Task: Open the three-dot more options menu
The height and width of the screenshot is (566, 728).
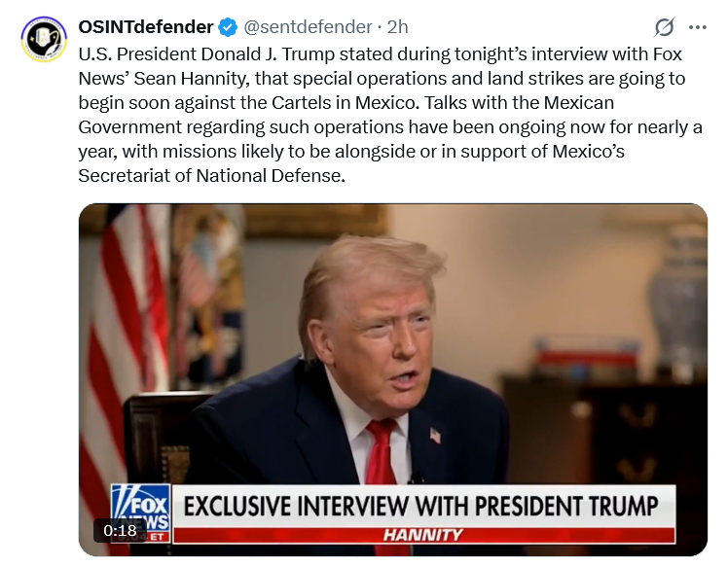Action: 698,28
